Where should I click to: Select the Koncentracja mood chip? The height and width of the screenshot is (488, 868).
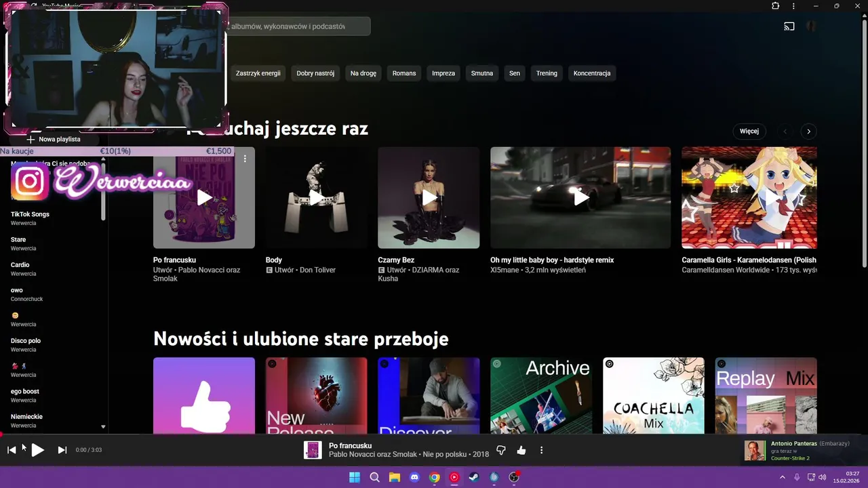point(592,73)
